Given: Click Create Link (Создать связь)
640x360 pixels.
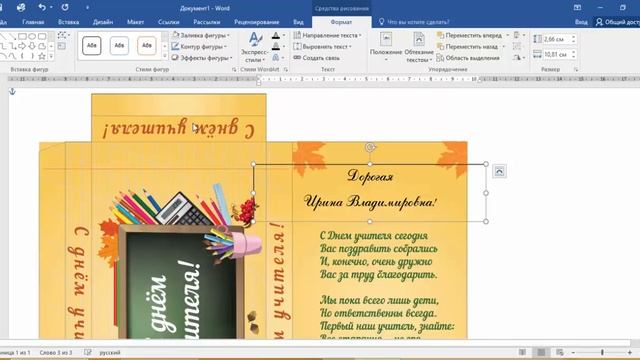Looking at the screenshot, I should [x=317, y=58].
